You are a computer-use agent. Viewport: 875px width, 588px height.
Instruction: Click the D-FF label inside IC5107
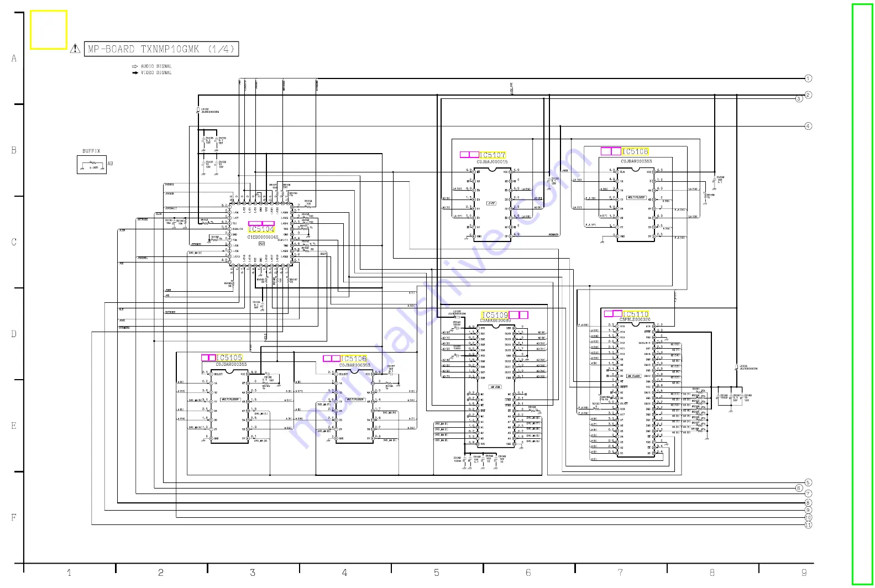click(x=491, y=203)
